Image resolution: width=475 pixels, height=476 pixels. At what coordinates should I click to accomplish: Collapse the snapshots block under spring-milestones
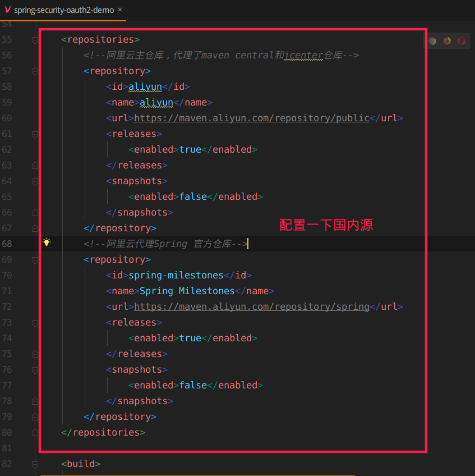(35, 369)
